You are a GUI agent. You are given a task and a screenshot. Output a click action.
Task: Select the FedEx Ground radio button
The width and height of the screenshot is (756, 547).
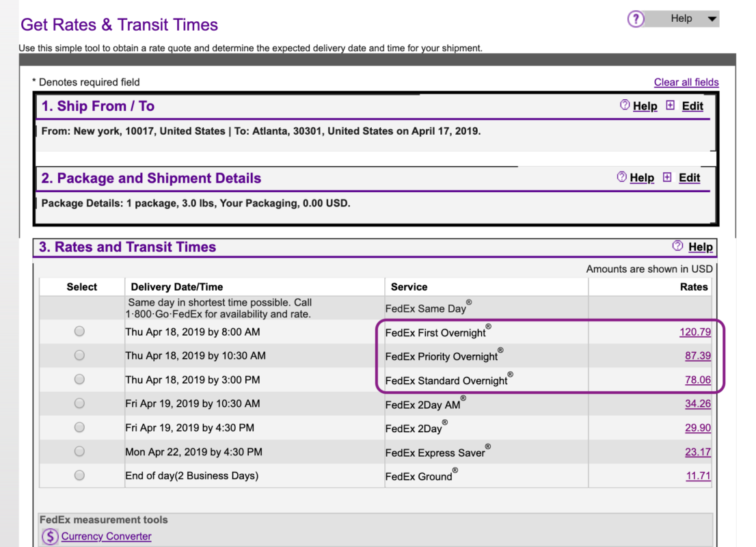[x=79, y=475]
